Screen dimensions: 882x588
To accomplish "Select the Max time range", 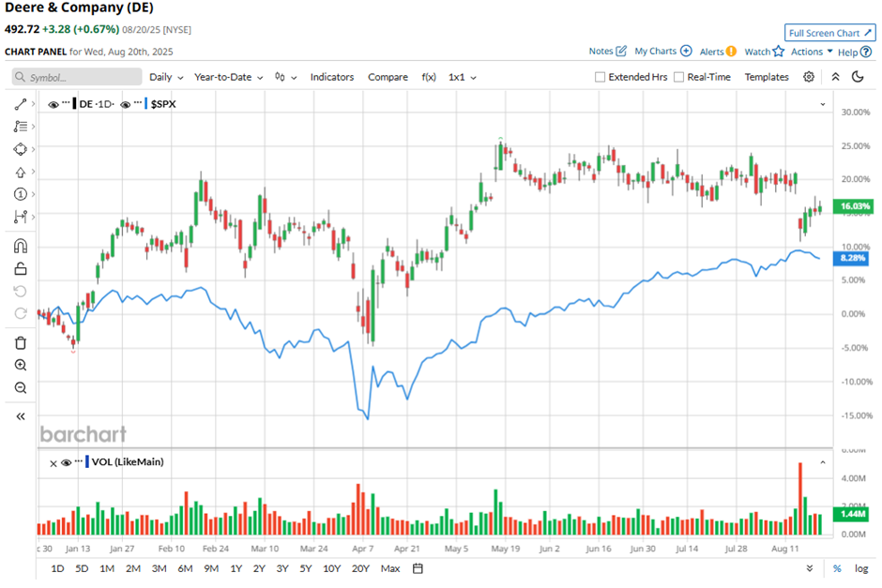I will tap(389, 568).
